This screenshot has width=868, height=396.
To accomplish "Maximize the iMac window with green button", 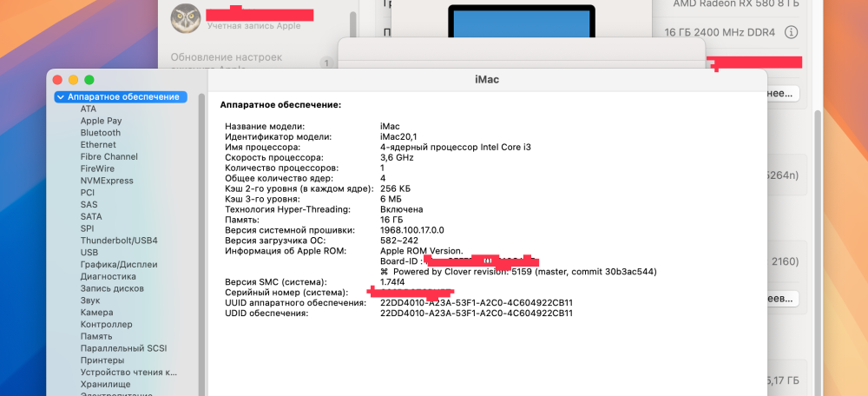I will click(89, 80).
